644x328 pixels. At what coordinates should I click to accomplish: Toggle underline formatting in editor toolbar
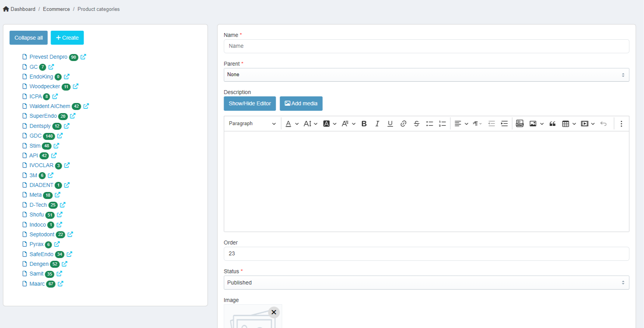[x=390, y=124]
